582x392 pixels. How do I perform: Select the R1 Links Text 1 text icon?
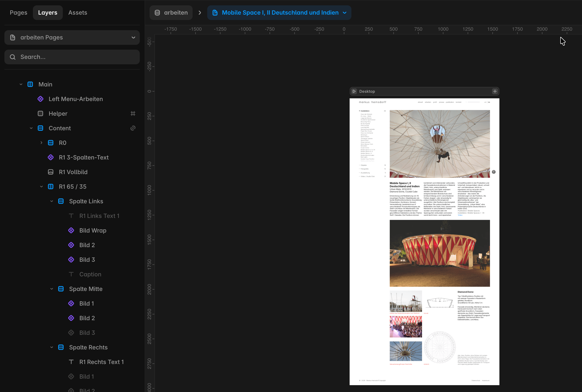click(71, 216)
